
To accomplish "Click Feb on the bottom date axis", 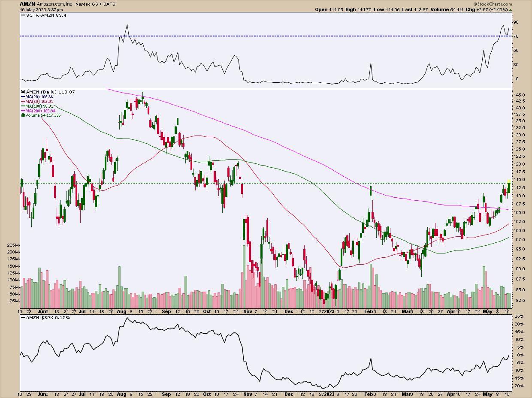I will pyautogui.click(x=369, y=393).
